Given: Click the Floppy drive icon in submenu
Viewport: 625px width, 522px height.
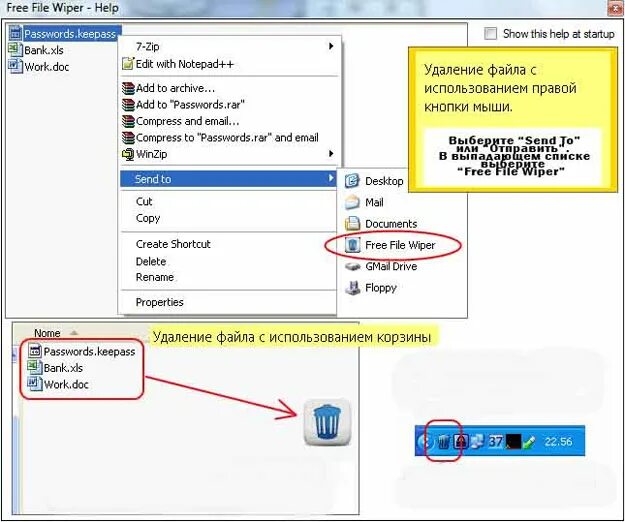Looking at the screenshot, I should pos(352,287).
